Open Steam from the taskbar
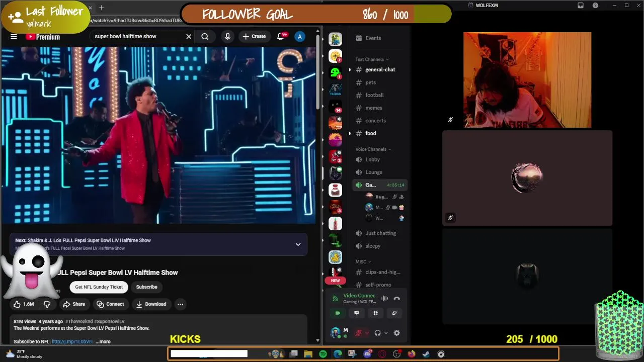644x362 pixels. pos(426,354)
